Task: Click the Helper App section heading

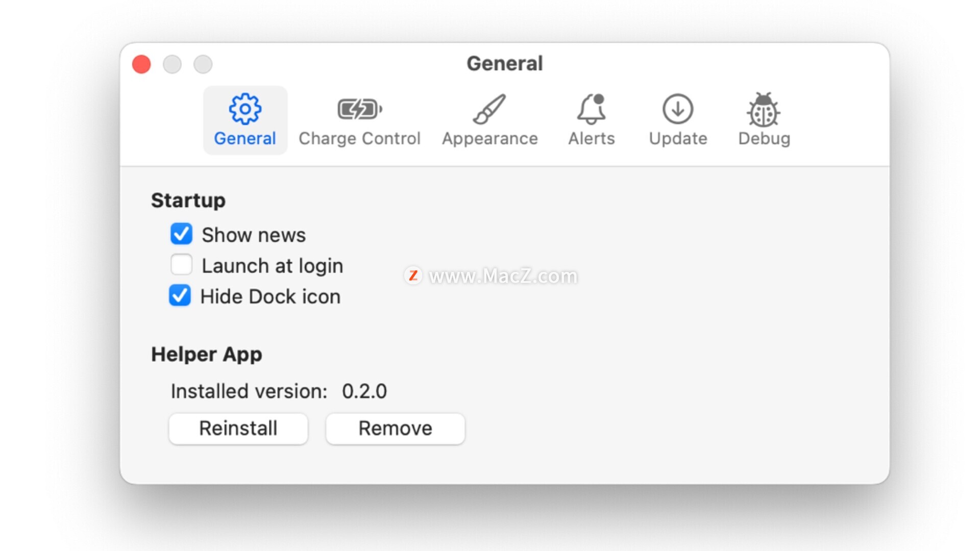Action: click(206, 355)
